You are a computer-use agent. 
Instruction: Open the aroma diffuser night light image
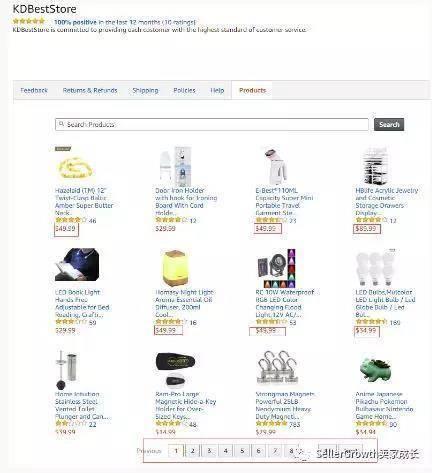[x=175, y=268]
